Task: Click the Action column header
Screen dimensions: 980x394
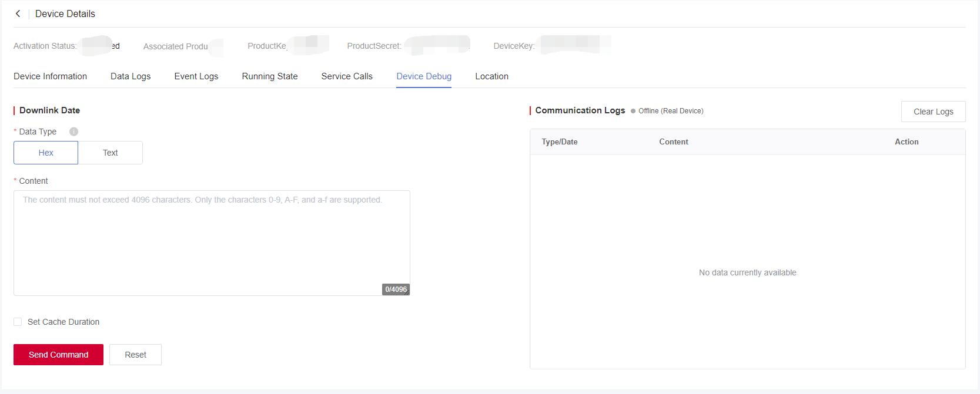Action: pos(907,142)
